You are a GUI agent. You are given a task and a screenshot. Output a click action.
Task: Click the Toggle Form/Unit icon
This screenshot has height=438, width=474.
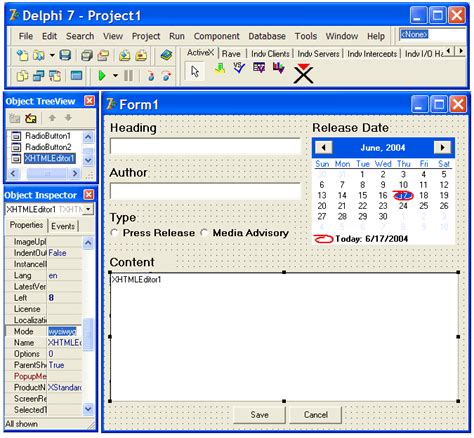[55, 76]
